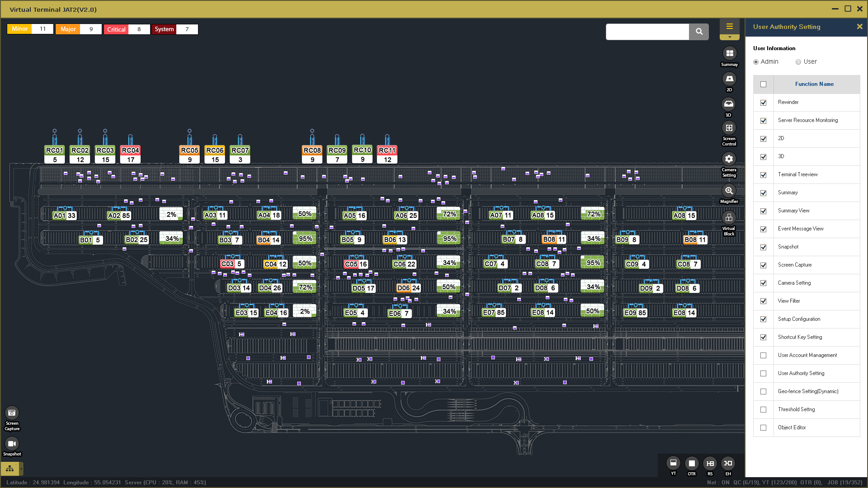Image resolution: width=868 pixels, height=488 pixels.
Task: Open the Summary view icon
Action: pos(729,53)
